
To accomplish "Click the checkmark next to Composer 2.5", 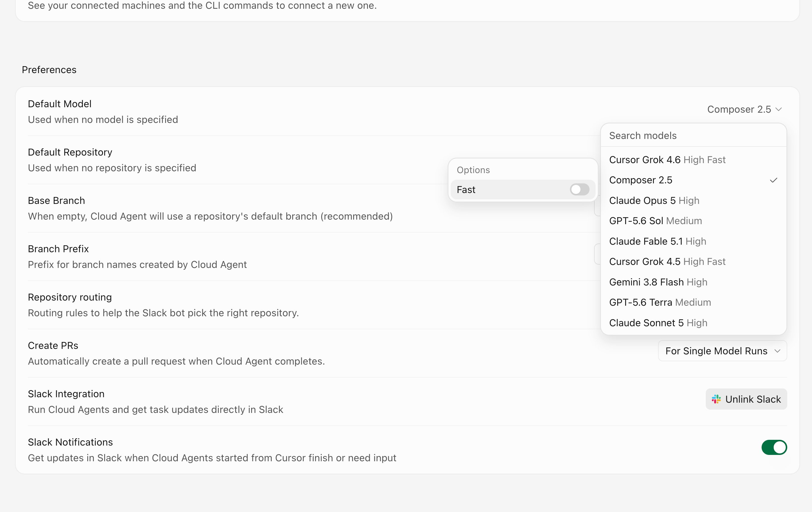I will pos(774,180).
